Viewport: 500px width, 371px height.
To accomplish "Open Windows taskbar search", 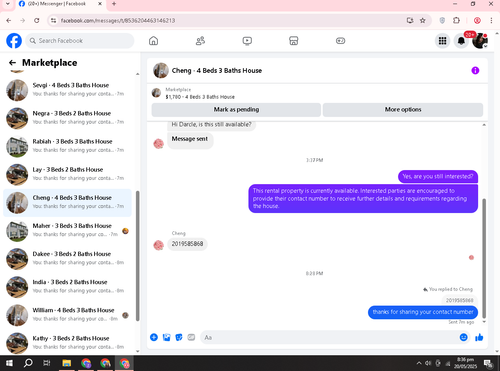I will (28, 363).
